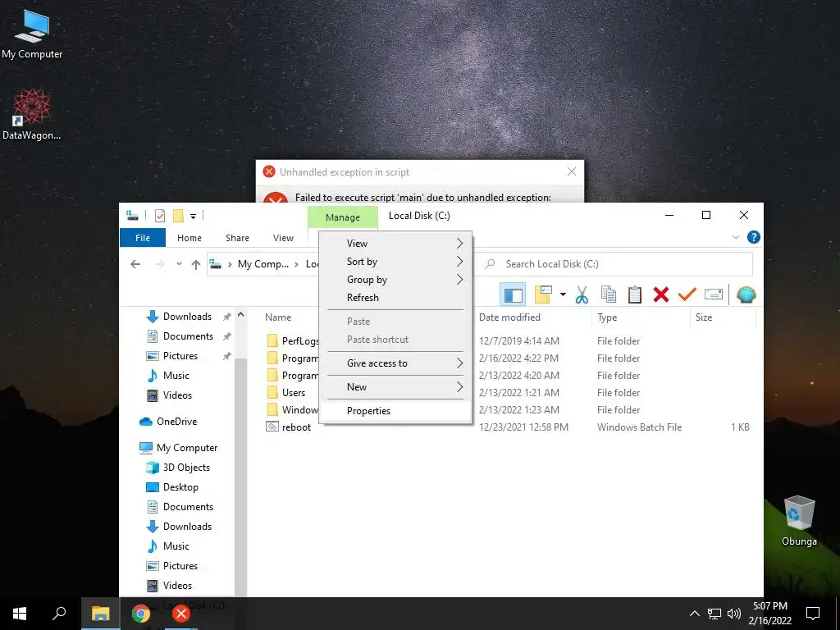This screenshot has height=630, width=840.
Task: Select the Users folder
Action: (293, 393)
